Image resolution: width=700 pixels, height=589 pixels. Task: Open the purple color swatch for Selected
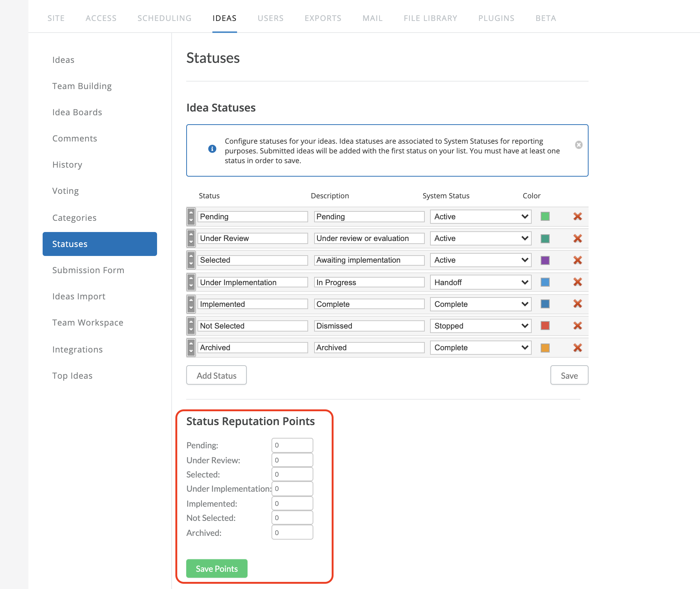(x=545, y=260)
